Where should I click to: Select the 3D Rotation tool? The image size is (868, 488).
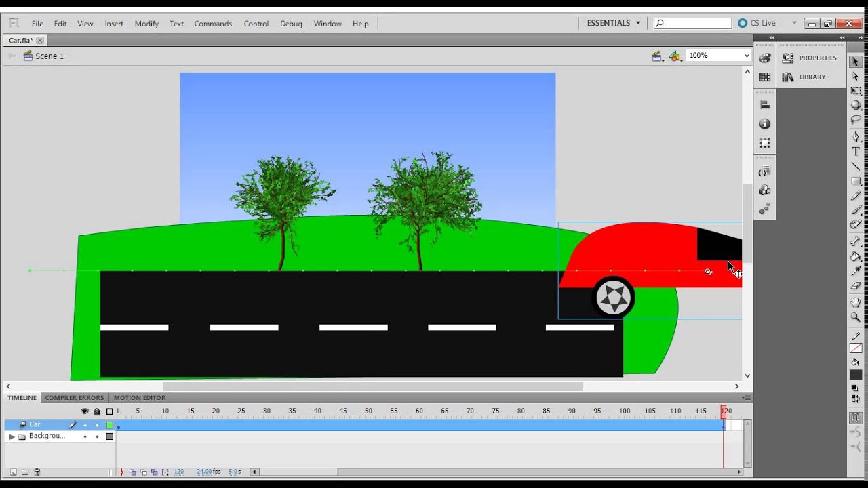(x=856, y=106)
